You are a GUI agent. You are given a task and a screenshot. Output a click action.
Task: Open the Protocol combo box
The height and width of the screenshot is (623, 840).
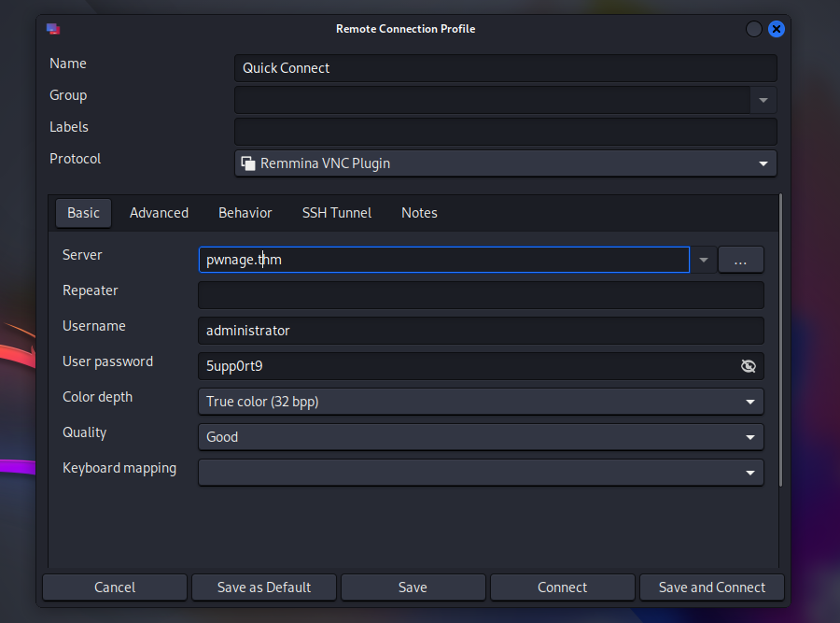505,163
